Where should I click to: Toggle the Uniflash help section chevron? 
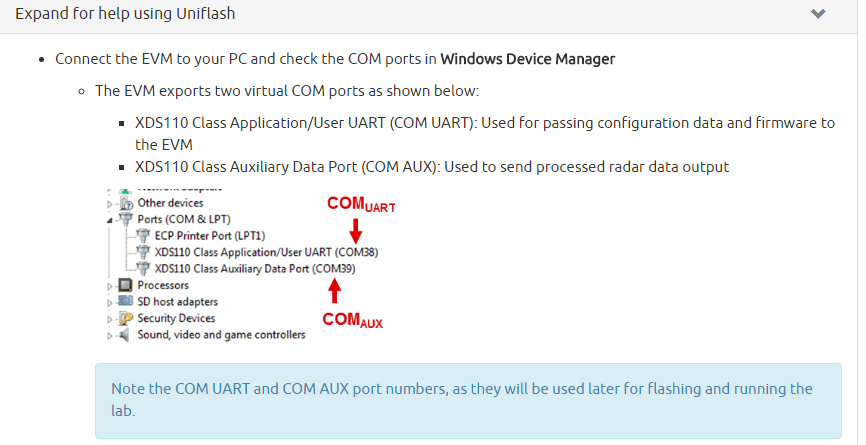[818, 15]
